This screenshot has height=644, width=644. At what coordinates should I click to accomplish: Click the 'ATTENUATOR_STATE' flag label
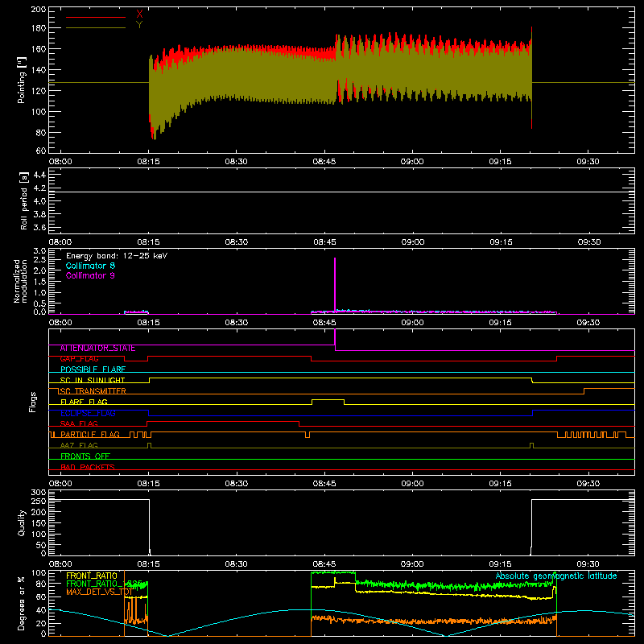pyautogui.click(x=97, y=349)
